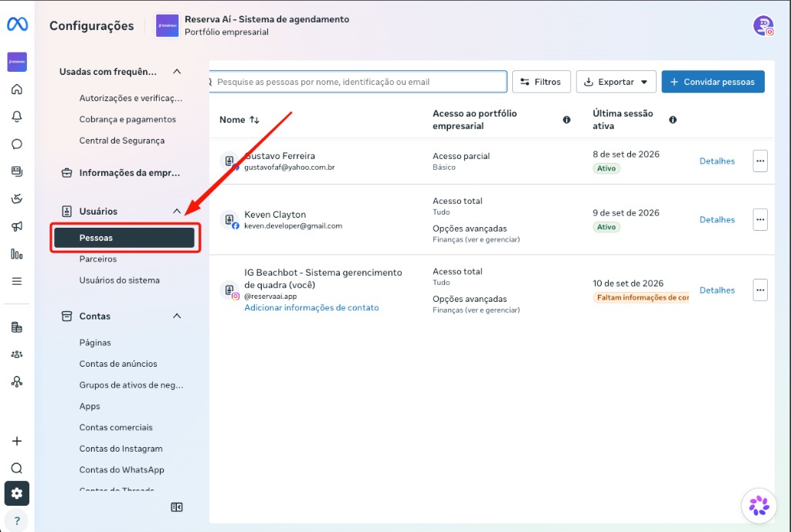This screenshot has height=532, width=791.
Task: Open the Meta AI assistant floating icon
Action: pos(759,505)
